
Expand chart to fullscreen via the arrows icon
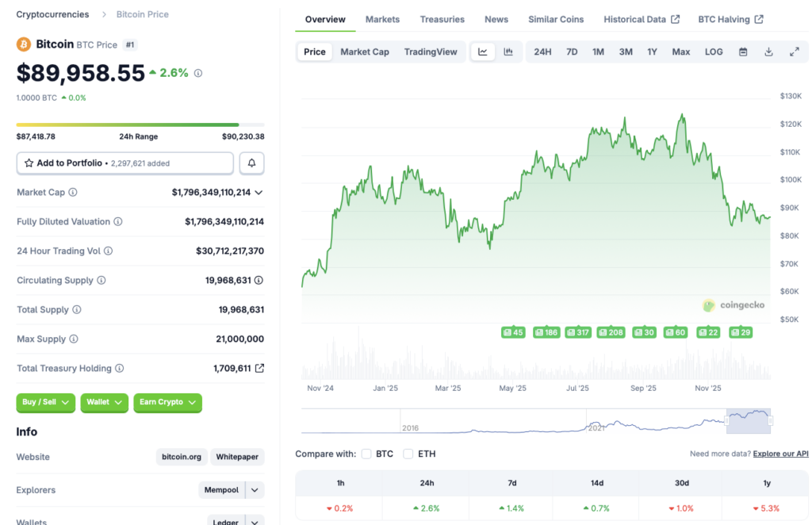pyautogui.click(x=795, y=51)
